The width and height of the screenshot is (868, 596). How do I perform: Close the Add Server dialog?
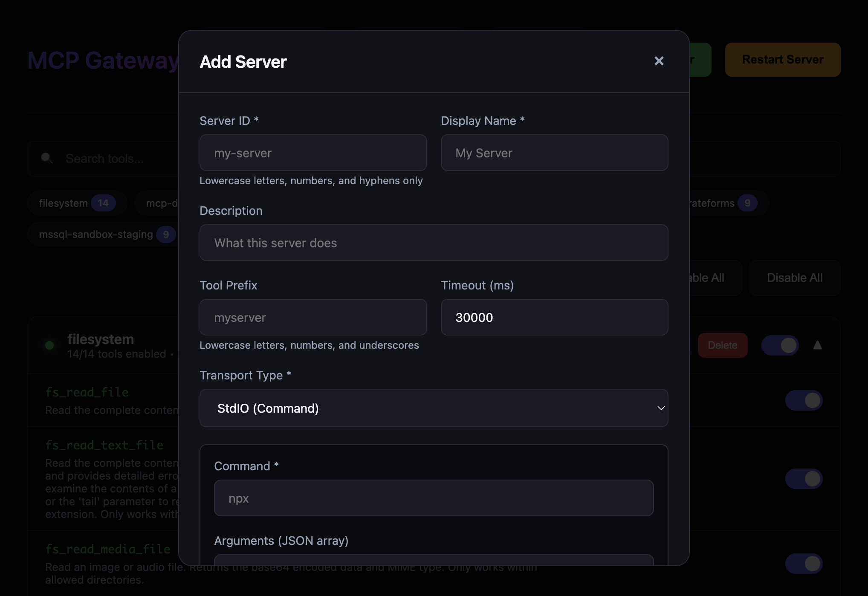click(x=659, y=61)
